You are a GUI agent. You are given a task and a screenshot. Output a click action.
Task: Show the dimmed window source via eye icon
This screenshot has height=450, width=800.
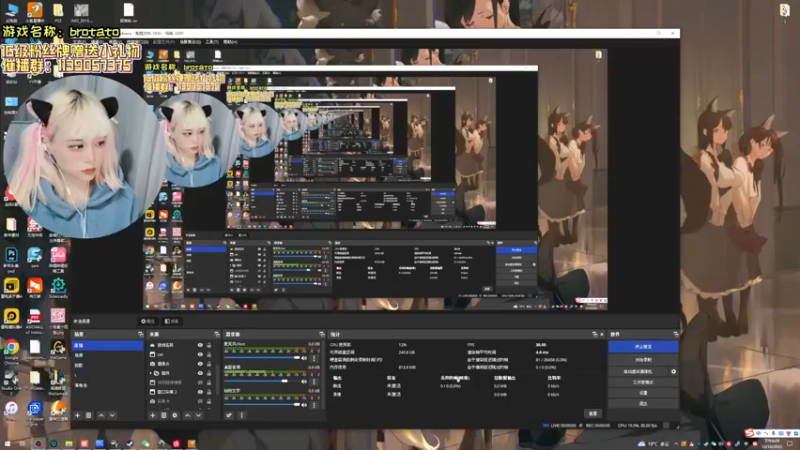coord(200,382)
